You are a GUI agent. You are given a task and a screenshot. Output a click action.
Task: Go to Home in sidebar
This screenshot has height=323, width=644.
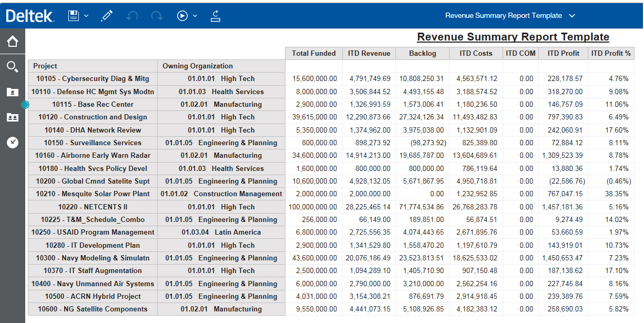pyautogui.click(x=13, y=42)
